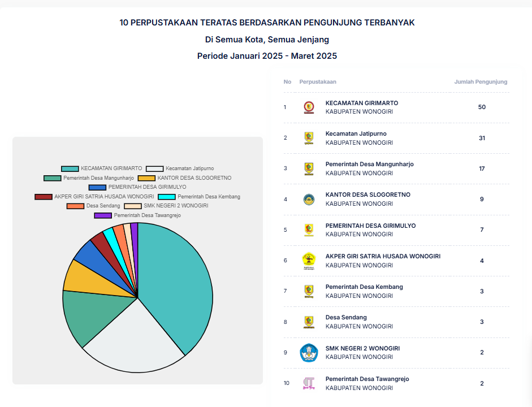Click the Pemerintah Desa Mangunharjo logo icon
The image size is (532, 407).
tap(309, 168)
